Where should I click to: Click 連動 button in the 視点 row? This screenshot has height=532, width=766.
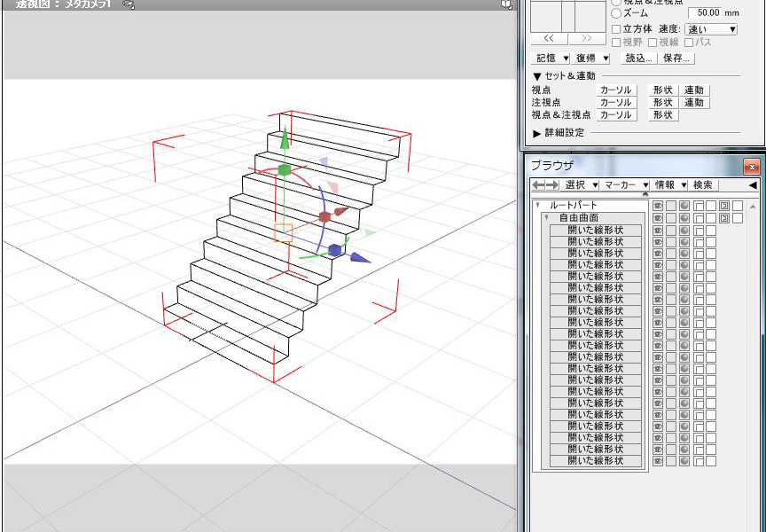click(x=694, y=90)
